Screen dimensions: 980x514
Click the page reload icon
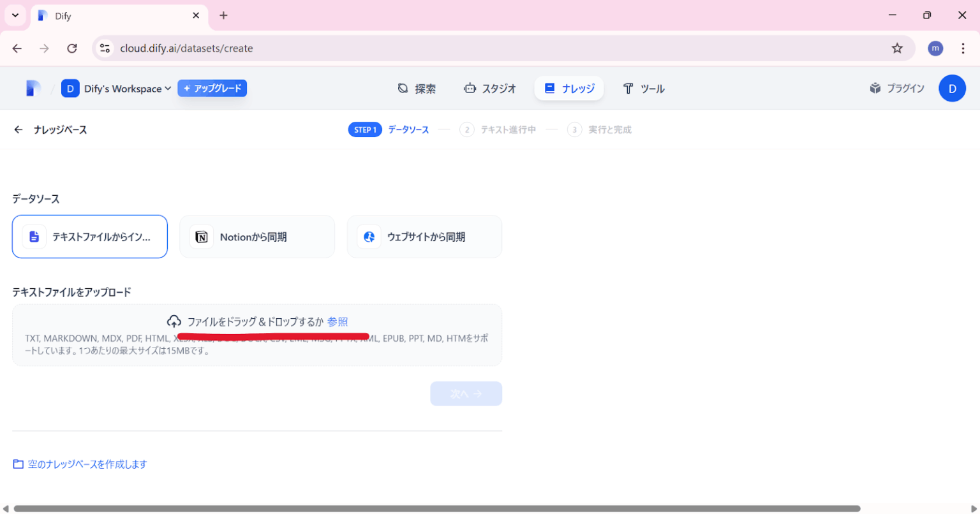point(72,48)
